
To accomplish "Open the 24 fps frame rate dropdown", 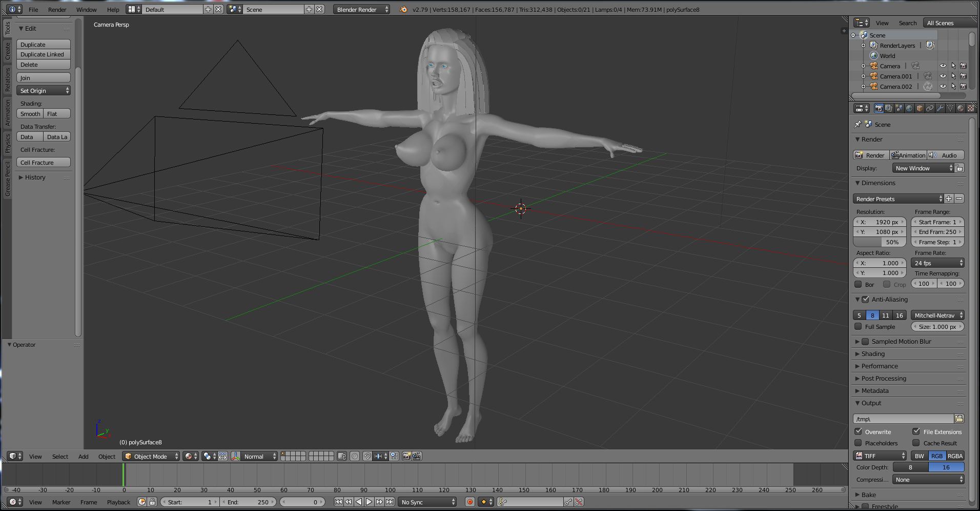I will pyautogui.click(x=937, y=263).
